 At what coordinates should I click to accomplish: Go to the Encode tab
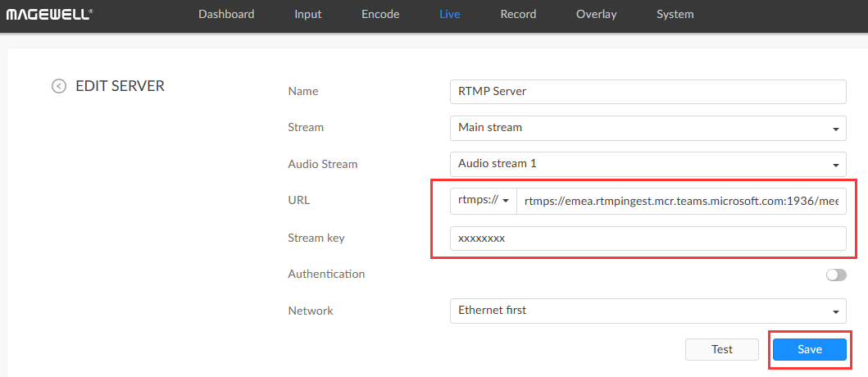[x=380, y=15]
